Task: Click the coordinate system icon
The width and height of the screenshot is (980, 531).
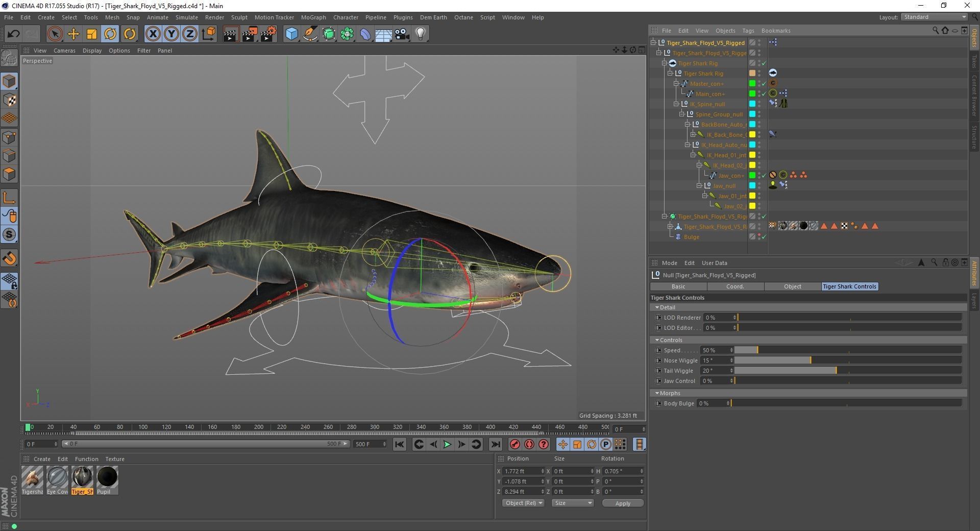Action: (209, 34)
